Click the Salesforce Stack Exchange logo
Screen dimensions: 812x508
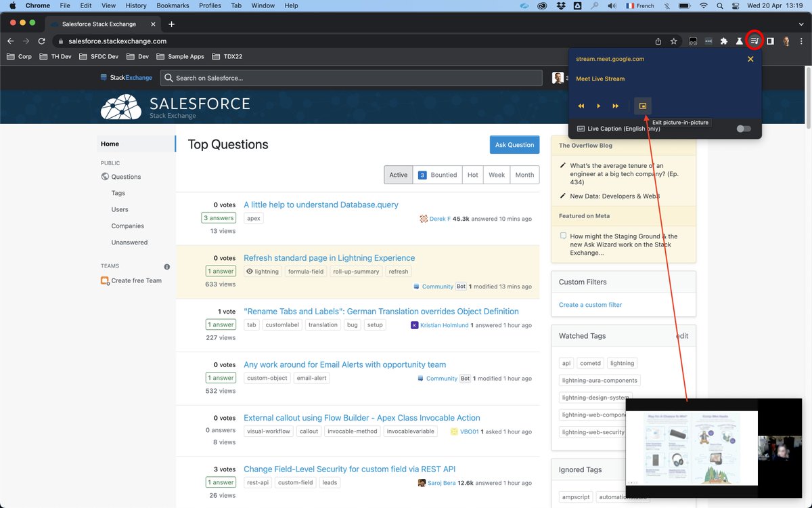coord(175,106)
